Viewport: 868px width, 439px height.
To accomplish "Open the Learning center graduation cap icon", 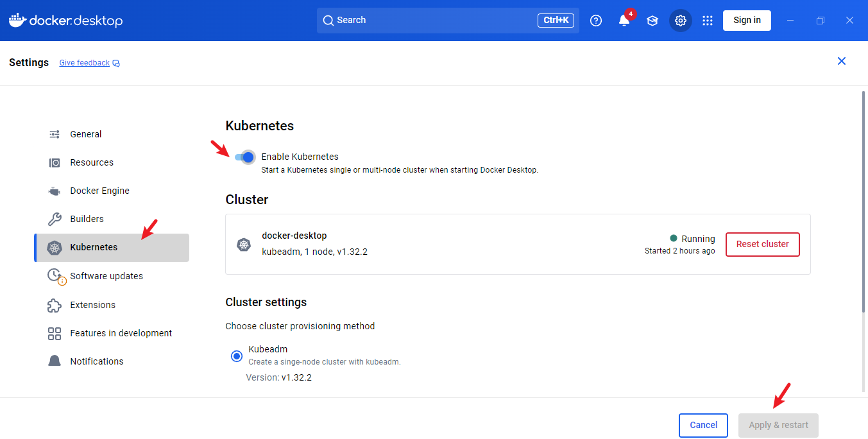I will (x=652, y=21).
